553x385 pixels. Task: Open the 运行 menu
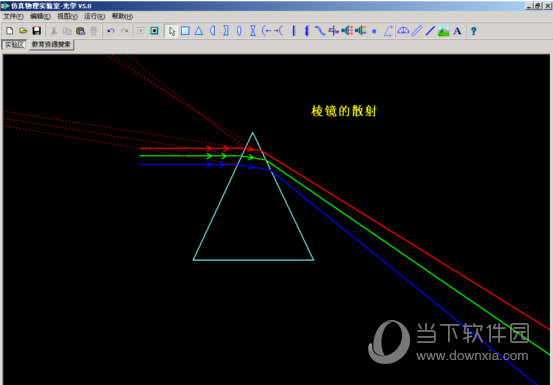95,16
